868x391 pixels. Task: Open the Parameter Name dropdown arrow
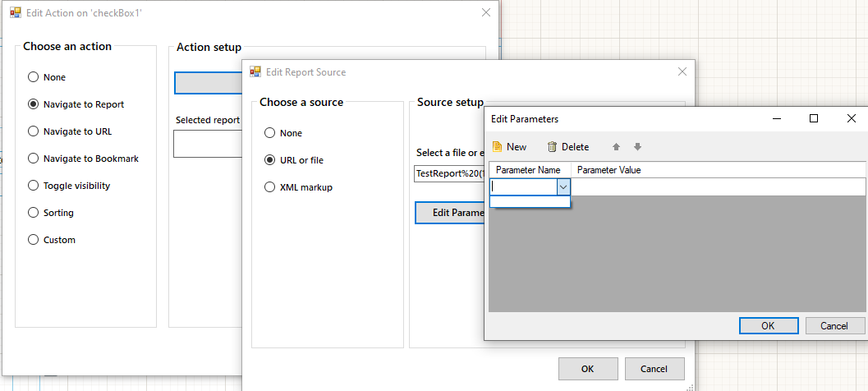coord(563,187)
